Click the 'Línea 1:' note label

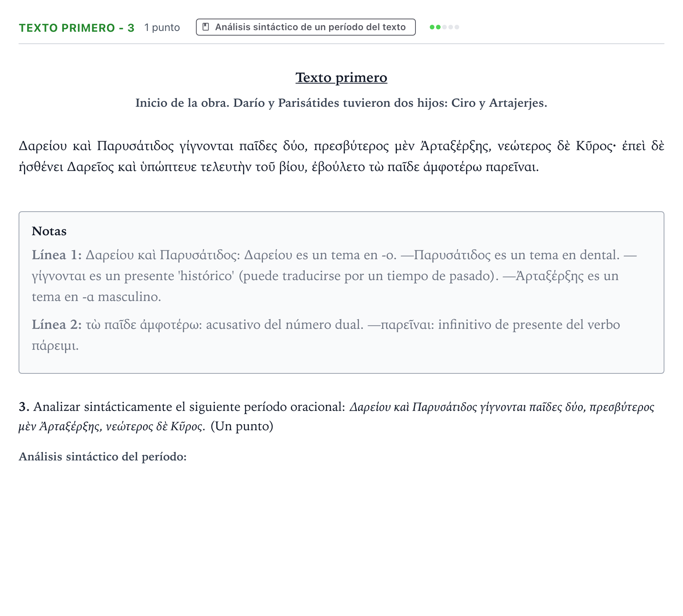(x=57, y=255)
